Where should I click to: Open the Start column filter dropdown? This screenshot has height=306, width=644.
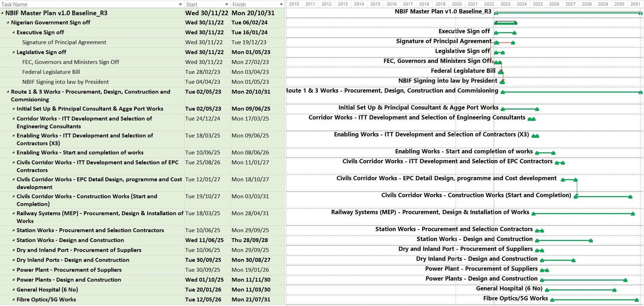[x=227, y=5]
